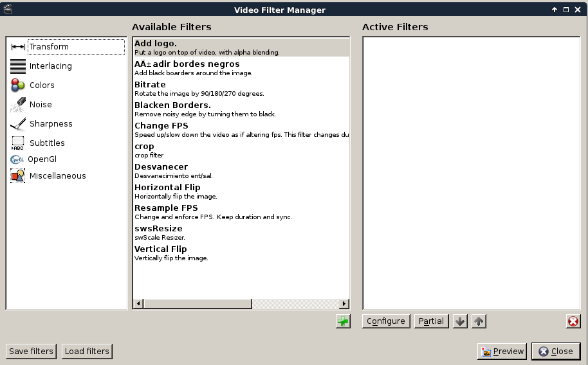Viewport: 588px width, 365px height.
Task: Click inside the empty Active Filters list
Action: [x=472, y=173]
